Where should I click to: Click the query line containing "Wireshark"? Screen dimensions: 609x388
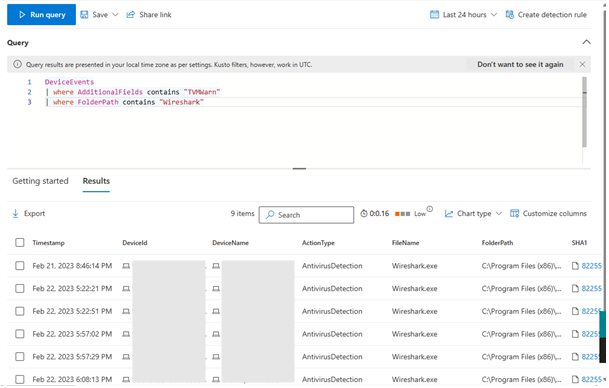point(124,102)
